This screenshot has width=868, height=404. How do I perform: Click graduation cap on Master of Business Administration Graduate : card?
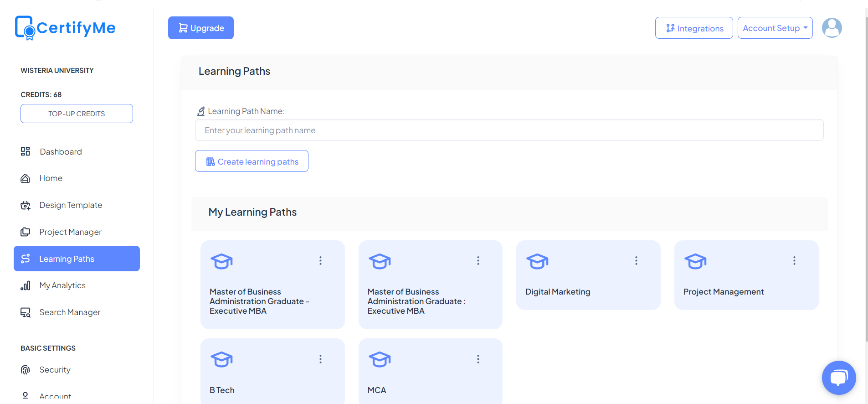380,261
